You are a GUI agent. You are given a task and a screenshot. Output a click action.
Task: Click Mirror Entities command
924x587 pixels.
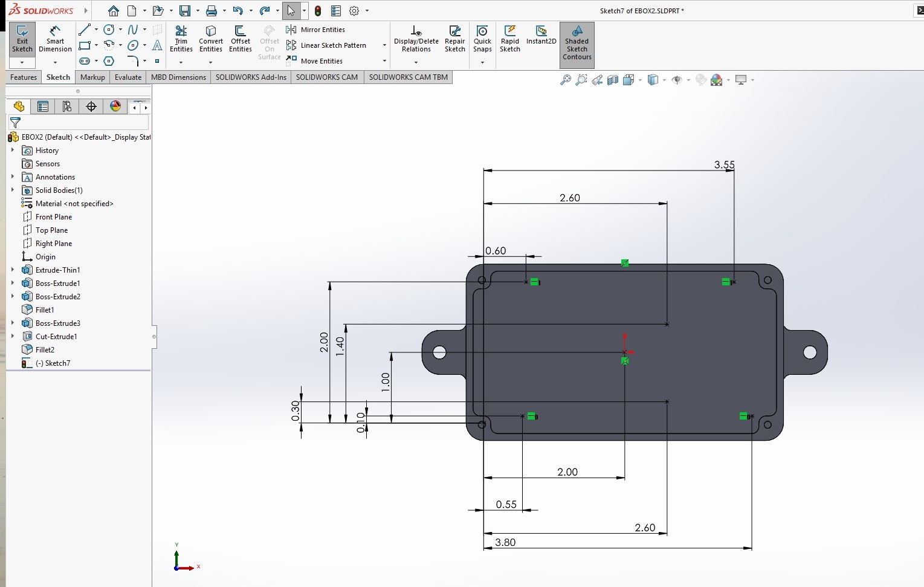[322, 30]
